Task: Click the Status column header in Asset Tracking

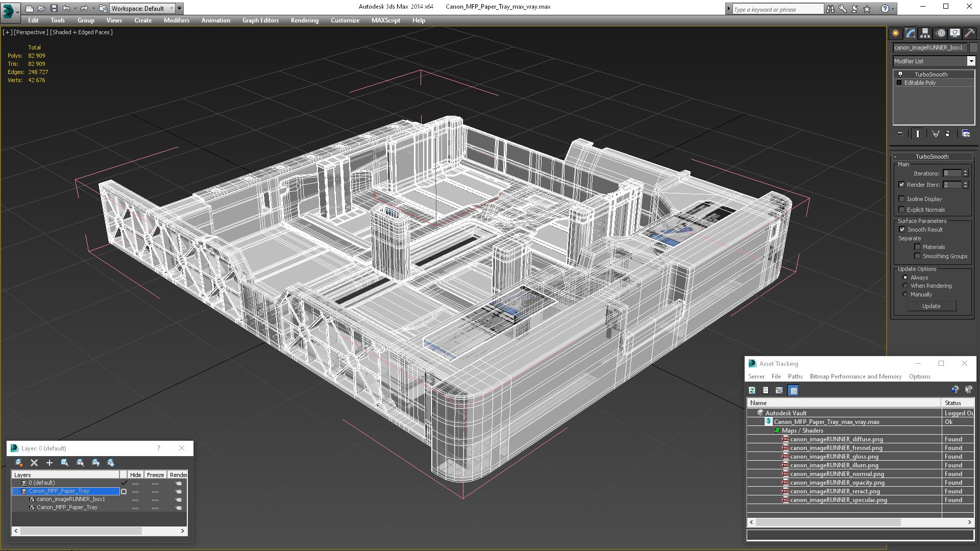Action: [x=958, y=403]
